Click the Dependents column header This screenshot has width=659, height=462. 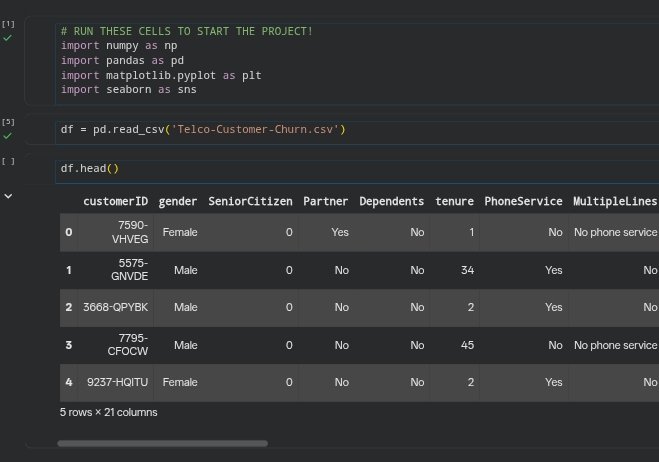pos(392,201)
